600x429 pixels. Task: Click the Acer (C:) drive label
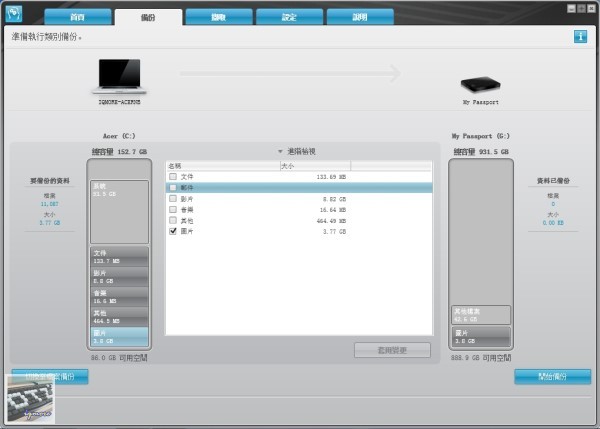[x=119, y=136]
